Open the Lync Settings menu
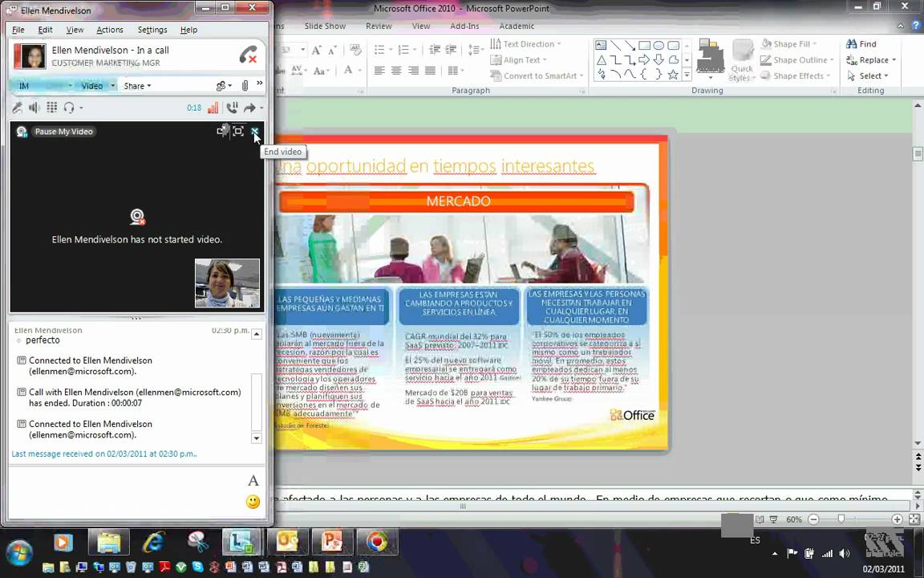The width and height of the screenshot is (924, 578). (152, 30)
